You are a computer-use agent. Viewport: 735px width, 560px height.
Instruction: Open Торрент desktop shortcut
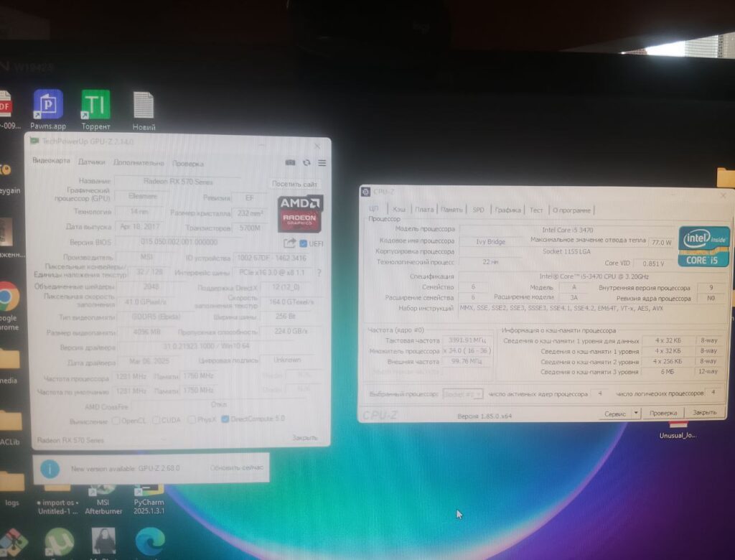[95, 109]
